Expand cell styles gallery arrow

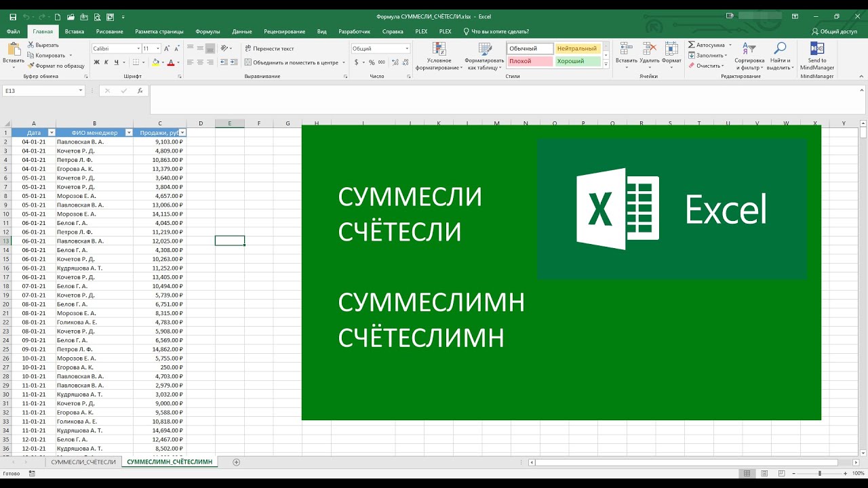tap(606, 66)
